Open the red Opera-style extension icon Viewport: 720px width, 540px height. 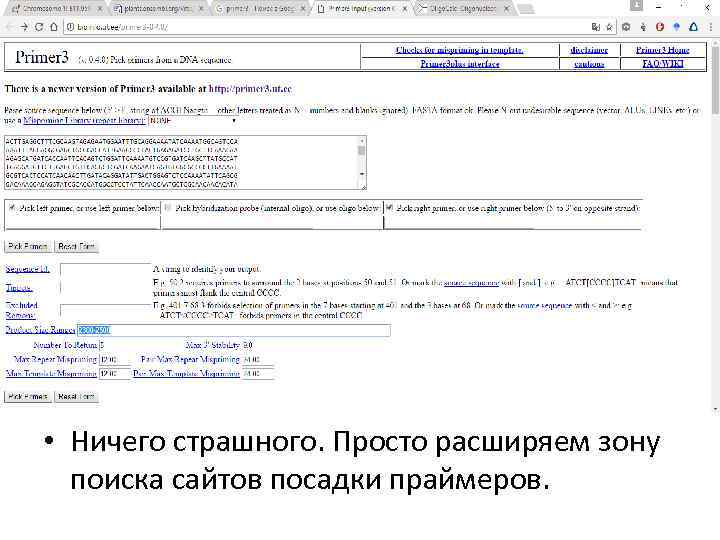point(660,27)
